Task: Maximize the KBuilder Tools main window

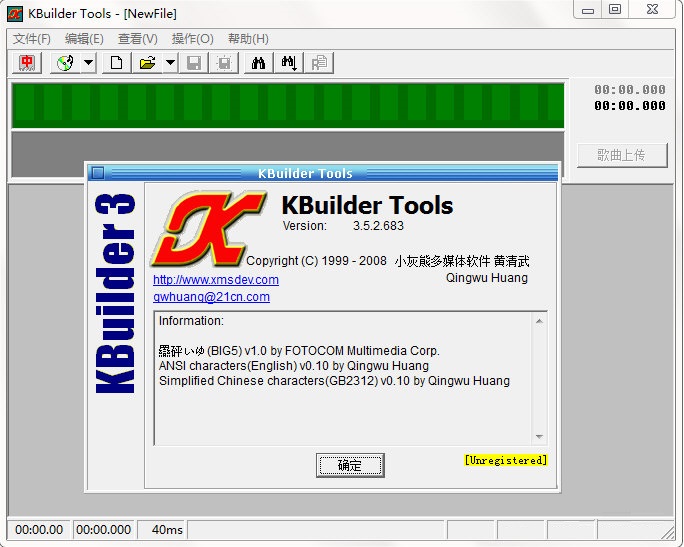Action: point(615,10)
